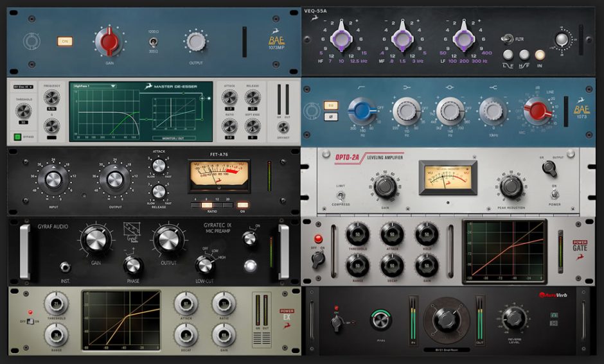Click the threshold value field showing 50

pyautogui.click(x=24, y=123)
